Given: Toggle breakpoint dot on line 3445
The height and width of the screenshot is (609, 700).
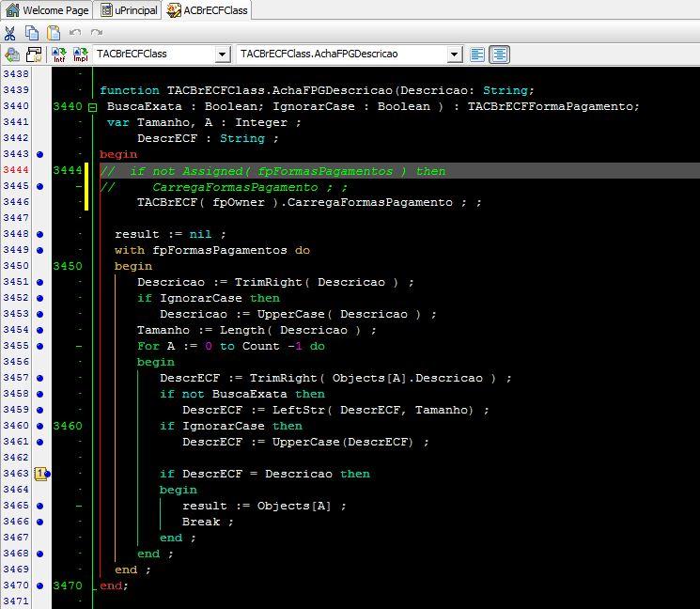Looking at the screenshot, I should [x=40, y=186].
